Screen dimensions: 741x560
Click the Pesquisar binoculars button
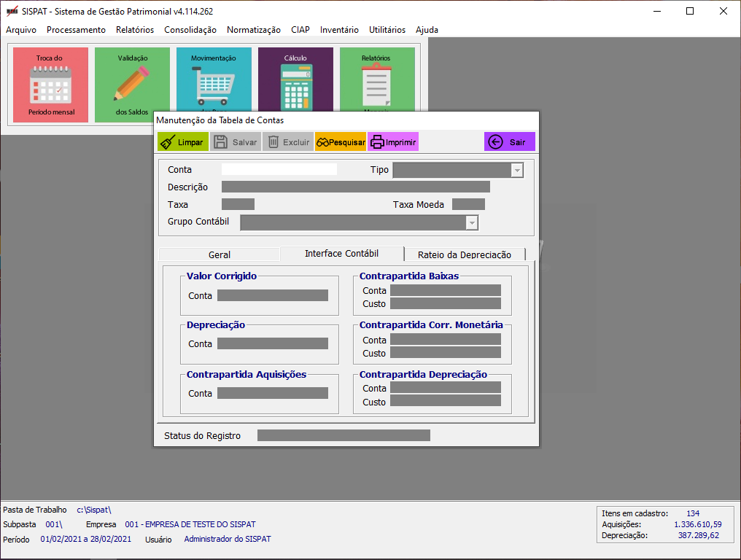point(341,142)
